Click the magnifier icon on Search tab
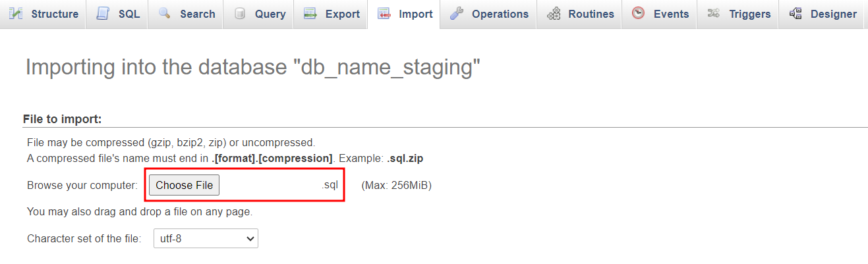This screenshot has height=264, width=868. point(165,14)
